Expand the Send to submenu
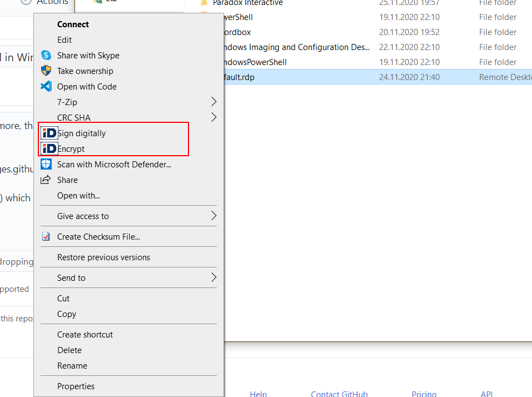532x397 pixels. (213, 277)
